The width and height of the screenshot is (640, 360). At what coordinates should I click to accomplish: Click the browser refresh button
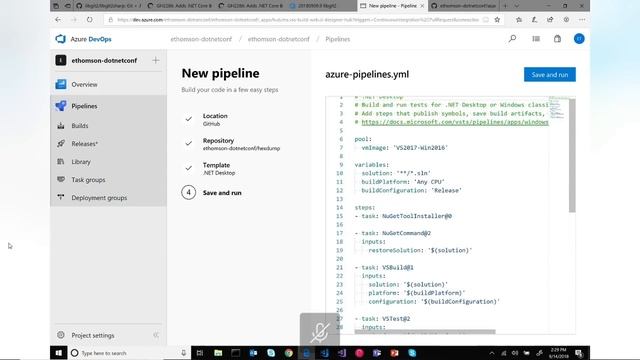89,20
